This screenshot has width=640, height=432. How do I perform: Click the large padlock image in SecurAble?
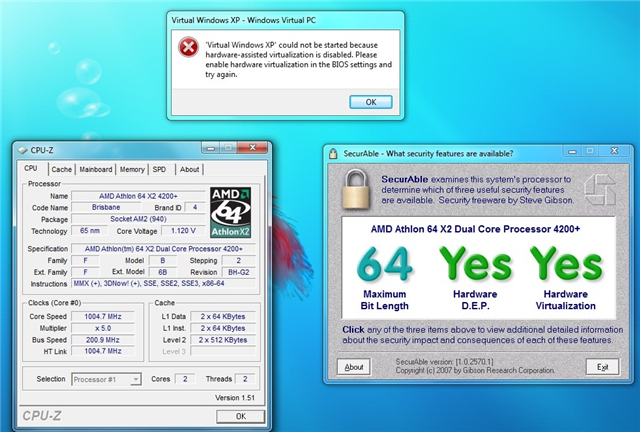[x=356, y=189]
